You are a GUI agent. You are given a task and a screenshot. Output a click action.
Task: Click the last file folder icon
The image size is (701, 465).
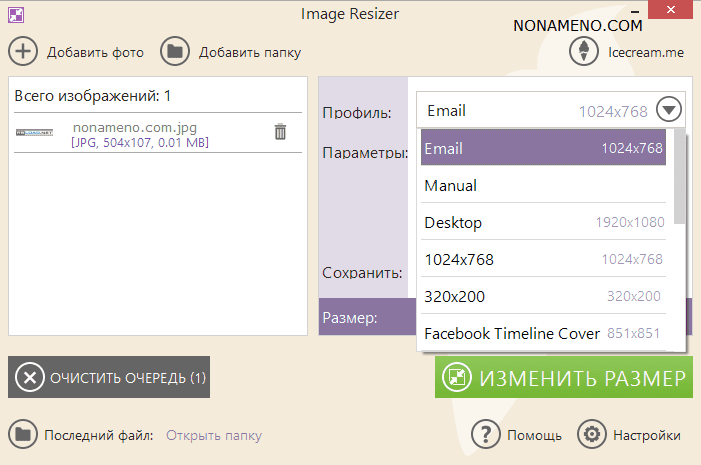[x=23, y=435]
